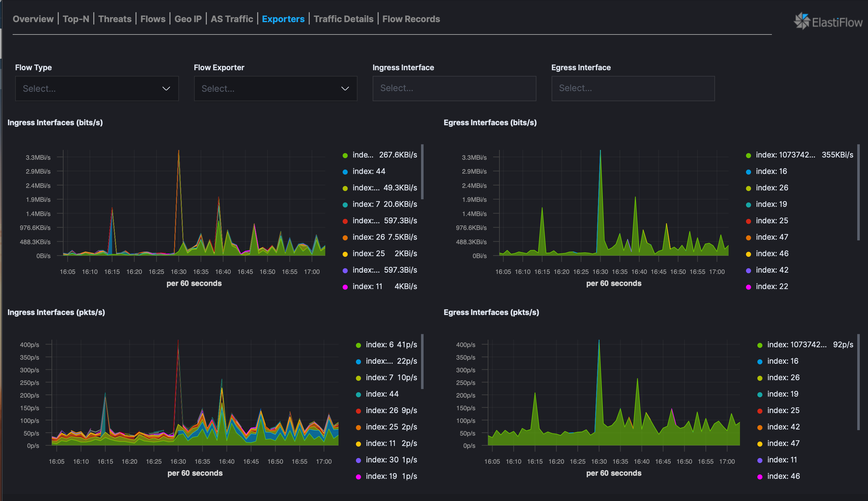Image resolution: width=868 pixels, height=501 pixels.
Task: Toggle index: 16 series in Egress bits legend
Action: (x=771, y=171)
